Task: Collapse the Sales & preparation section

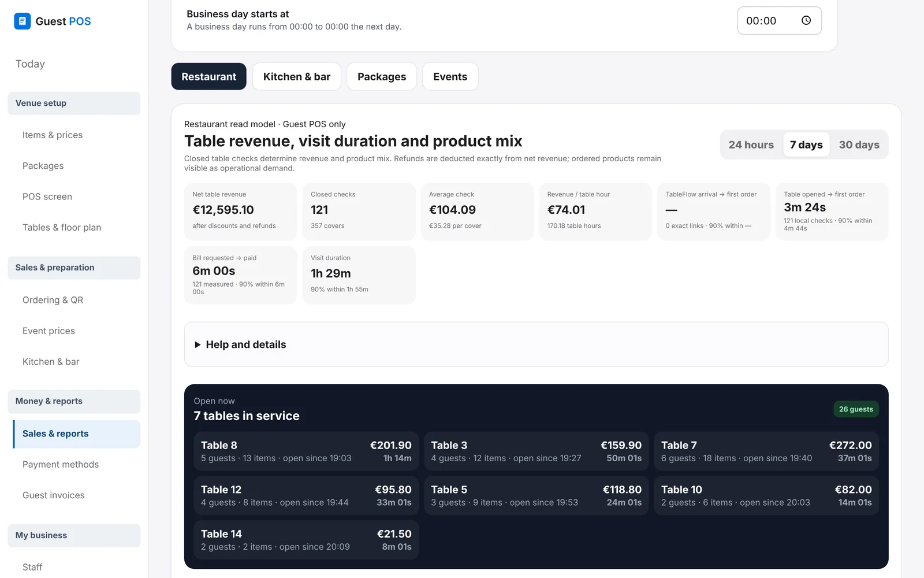Action: point(74,268)
